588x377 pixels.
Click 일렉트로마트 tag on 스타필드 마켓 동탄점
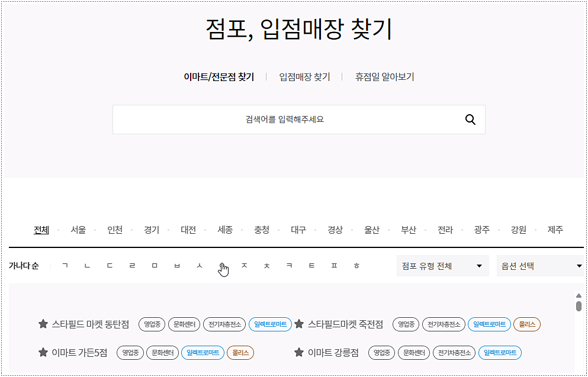coord(271,324)
